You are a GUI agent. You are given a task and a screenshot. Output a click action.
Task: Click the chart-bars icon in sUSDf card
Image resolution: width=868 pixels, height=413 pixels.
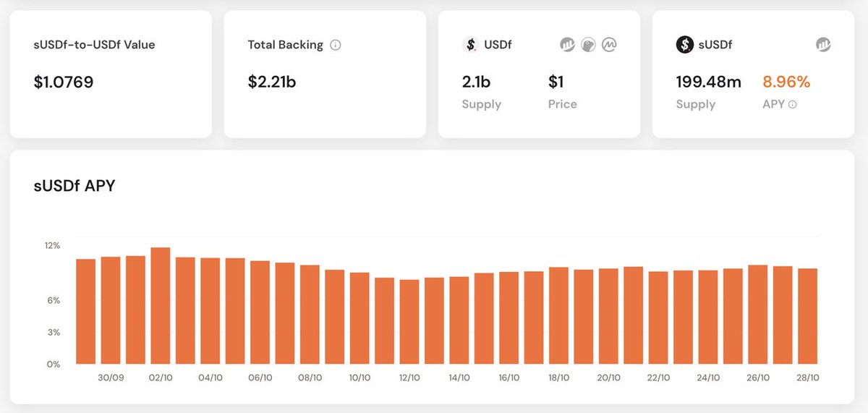point(823,45)
